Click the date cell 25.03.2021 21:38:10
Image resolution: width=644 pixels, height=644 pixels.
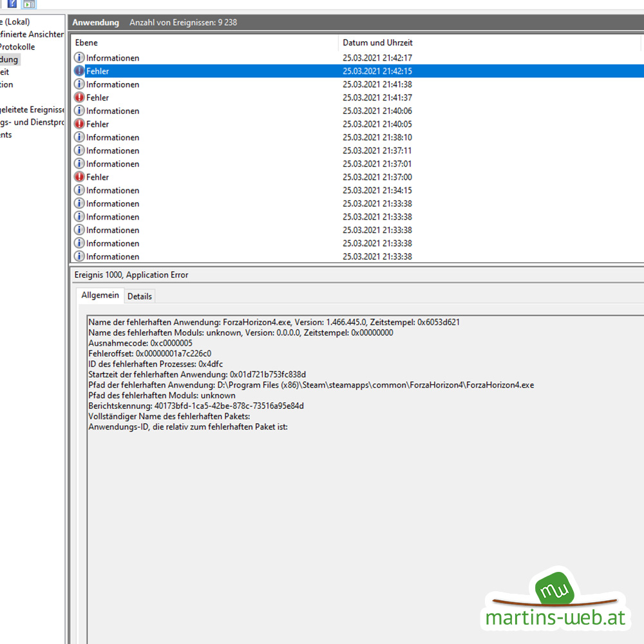click(x=377, y=137)
